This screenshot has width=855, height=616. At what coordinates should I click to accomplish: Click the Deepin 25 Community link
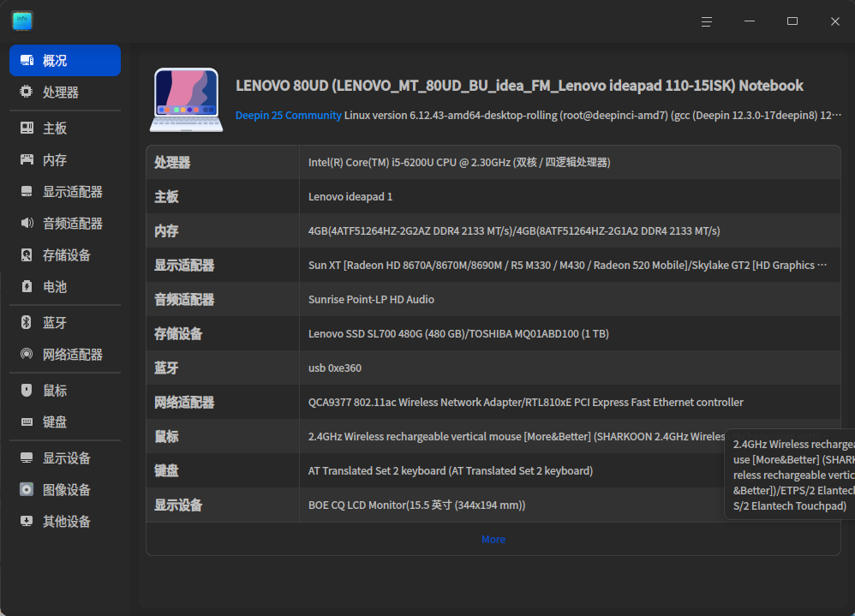289,115
